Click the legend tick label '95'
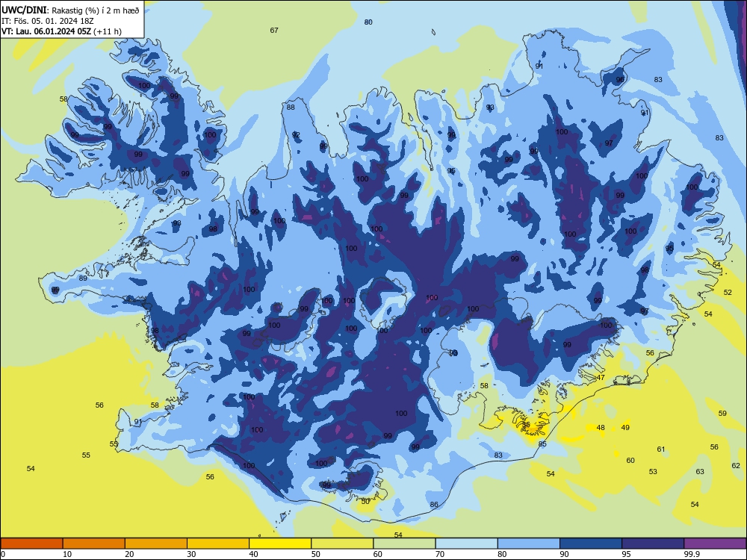 click(626, 554)
